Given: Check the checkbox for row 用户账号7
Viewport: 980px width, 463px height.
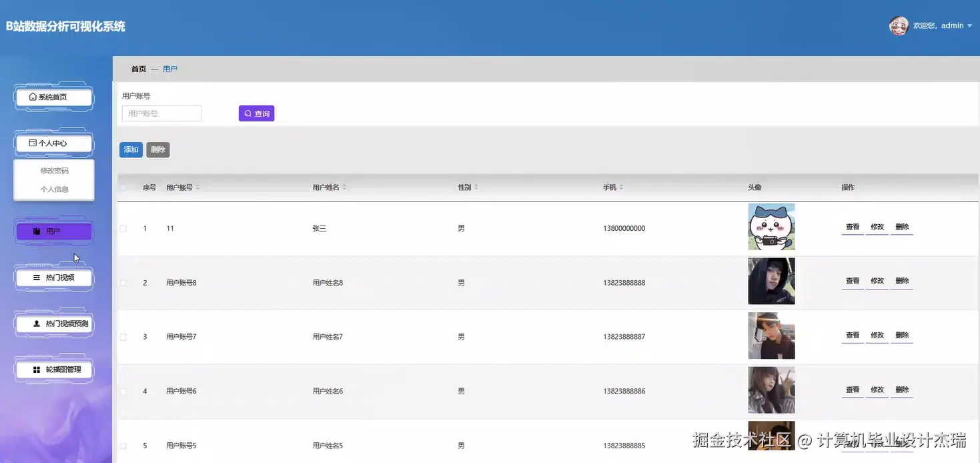Looking at the screenshot, I should 123,337.
